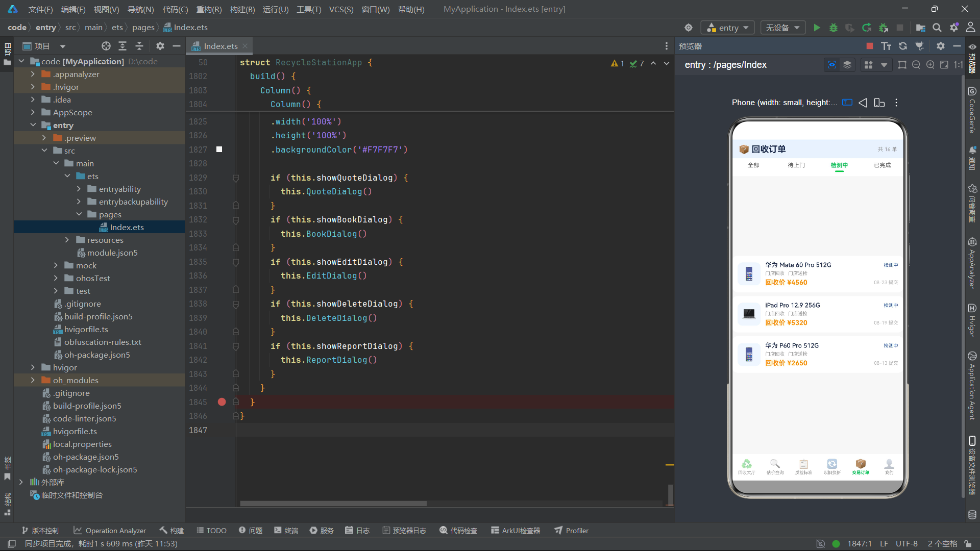This screenshot has width=980, height=551.
Task: Open the entry module configuration dropdown
Action: click(x=728, y=28)
